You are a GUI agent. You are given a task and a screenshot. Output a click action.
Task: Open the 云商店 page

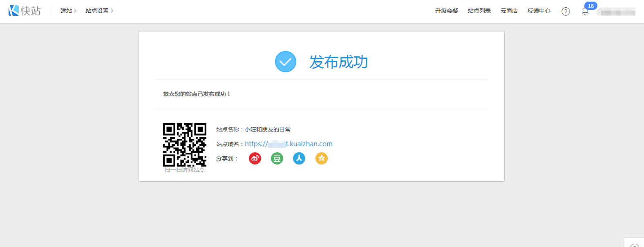click(x=509, y=11)
